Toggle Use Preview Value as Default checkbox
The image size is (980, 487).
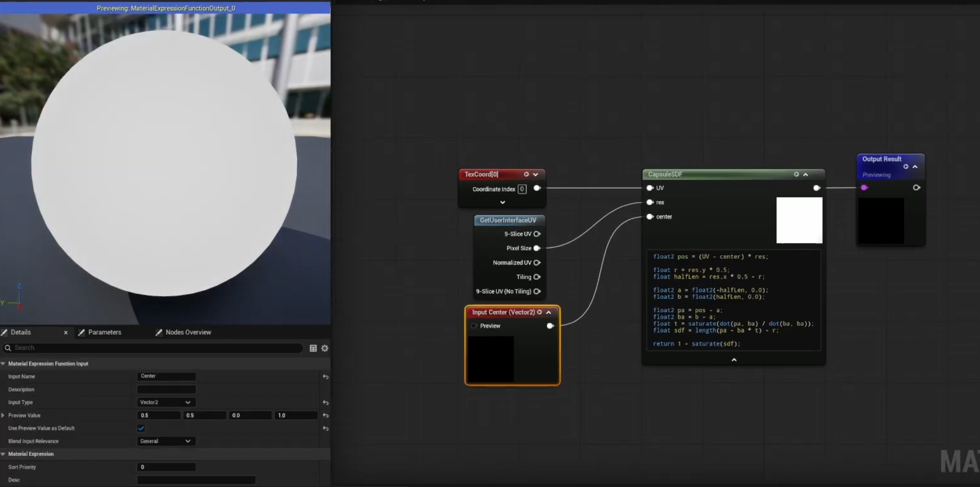[141, 428]
